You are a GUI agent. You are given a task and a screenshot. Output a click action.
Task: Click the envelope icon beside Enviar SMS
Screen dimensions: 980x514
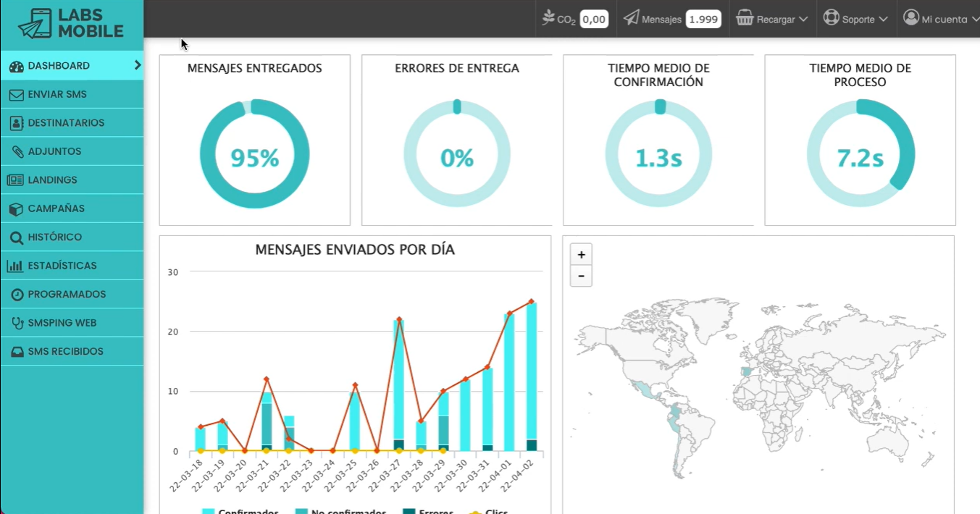[x=16, y=95]
